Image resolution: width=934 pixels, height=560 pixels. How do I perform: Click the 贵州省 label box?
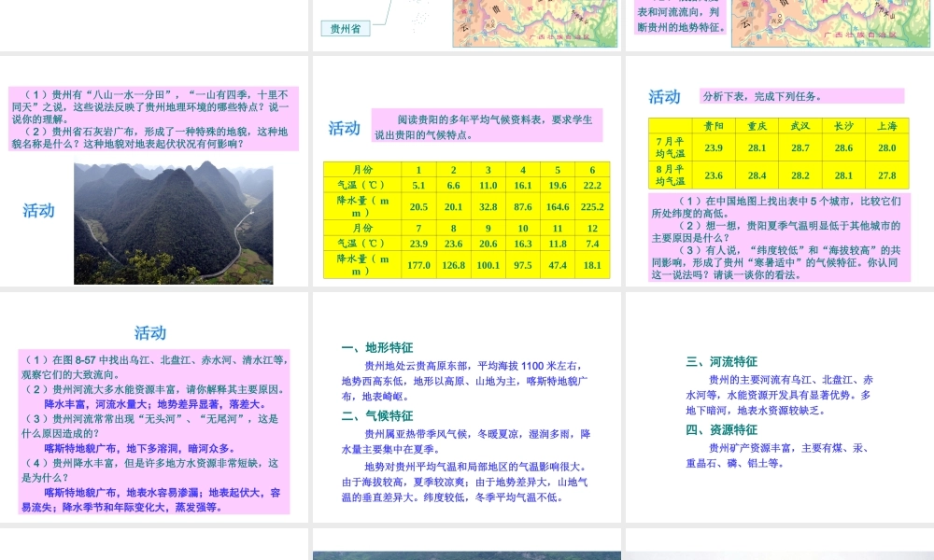click(346, 29)
